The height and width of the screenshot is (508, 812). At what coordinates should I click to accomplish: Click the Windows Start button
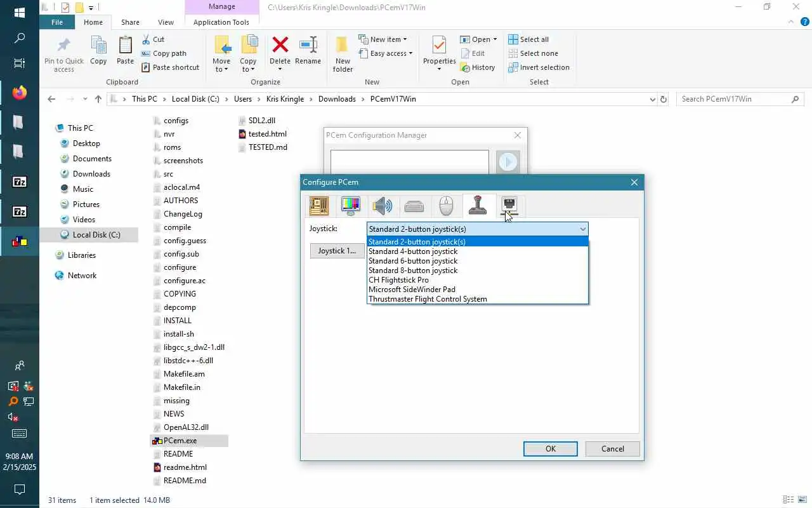pos(20,13)
